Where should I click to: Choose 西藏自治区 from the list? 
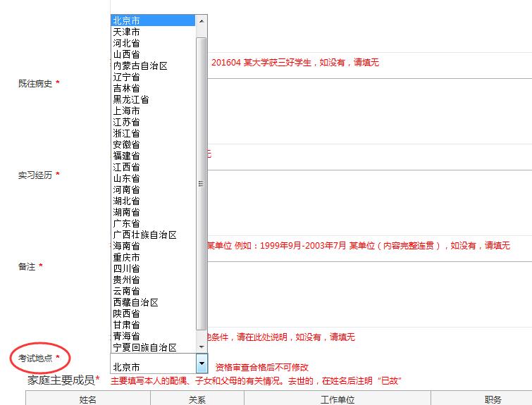(136, 302)
